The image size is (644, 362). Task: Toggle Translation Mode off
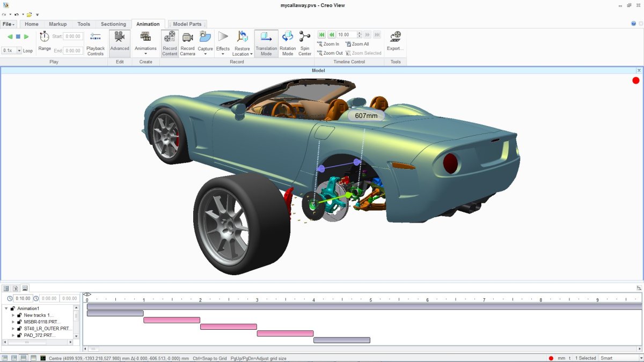(x=266, y=43)
